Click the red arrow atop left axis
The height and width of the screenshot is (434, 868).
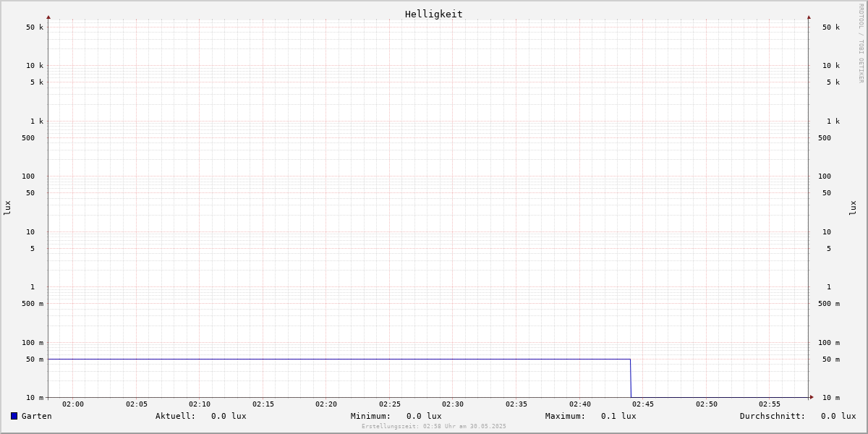pyautogui.click(x=48, y=17)
